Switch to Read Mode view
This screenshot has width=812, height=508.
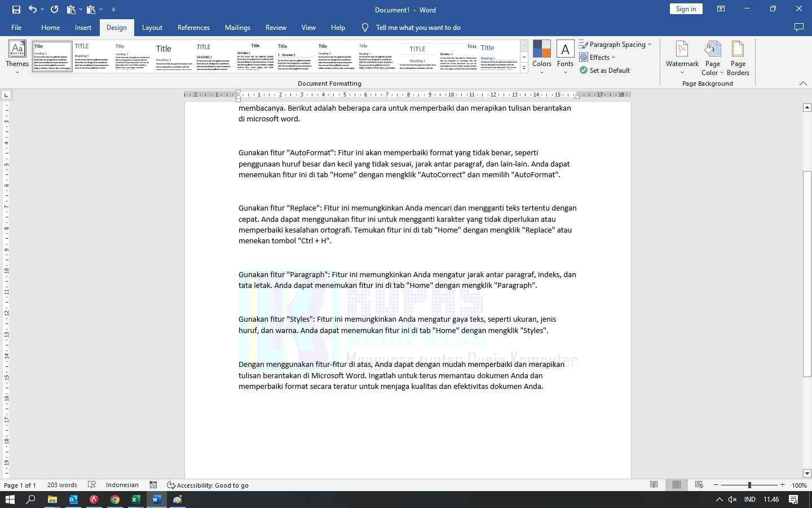654,485
